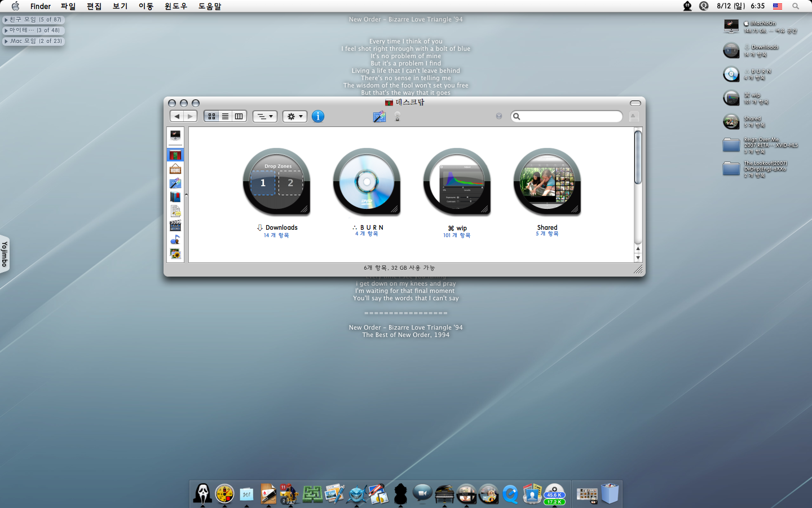Click the light bulb icon in Finder toolbar
812x508 pixels.
tap(398, 117)
